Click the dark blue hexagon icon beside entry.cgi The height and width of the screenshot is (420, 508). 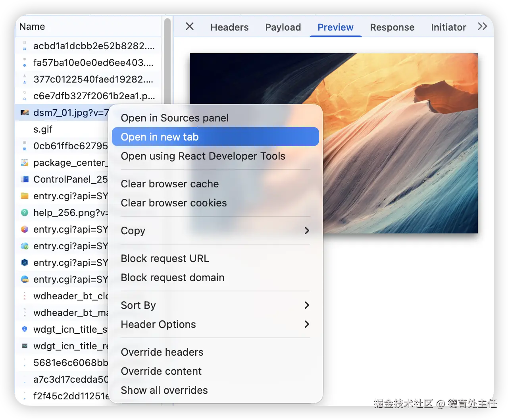(x=25, y=263)
